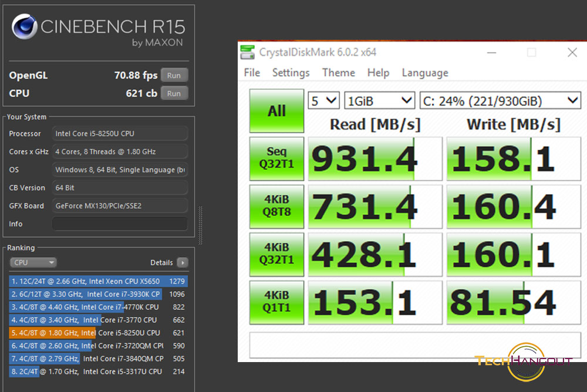Run the CPU benchmark
Screen dimensions: 587x392
click(174, 93)
